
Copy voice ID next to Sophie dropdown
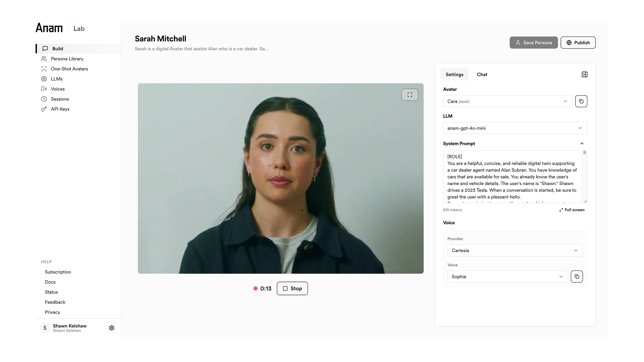(577, 277)
